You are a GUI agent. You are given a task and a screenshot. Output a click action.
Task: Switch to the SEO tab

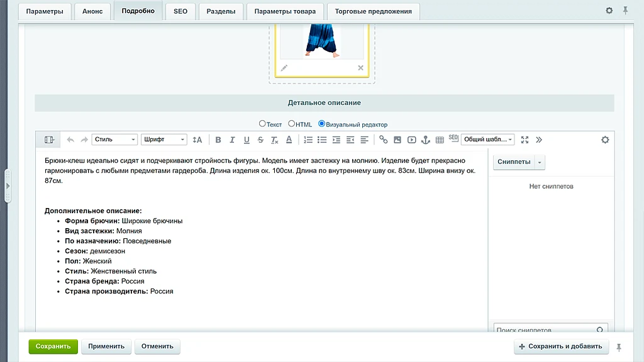pyautogui.click(x=180, y=11)
